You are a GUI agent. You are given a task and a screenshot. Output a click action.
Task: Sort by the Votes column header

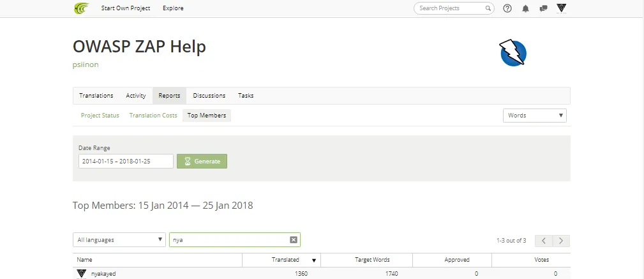pyautogui.click(x=541, y=260)
